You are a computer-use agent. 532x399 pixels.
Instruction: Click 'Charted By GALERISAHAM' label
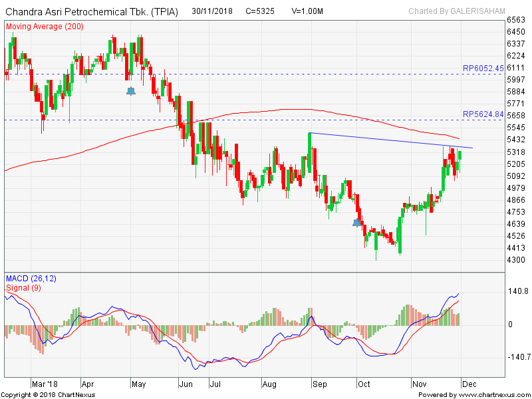pos(457,11)
